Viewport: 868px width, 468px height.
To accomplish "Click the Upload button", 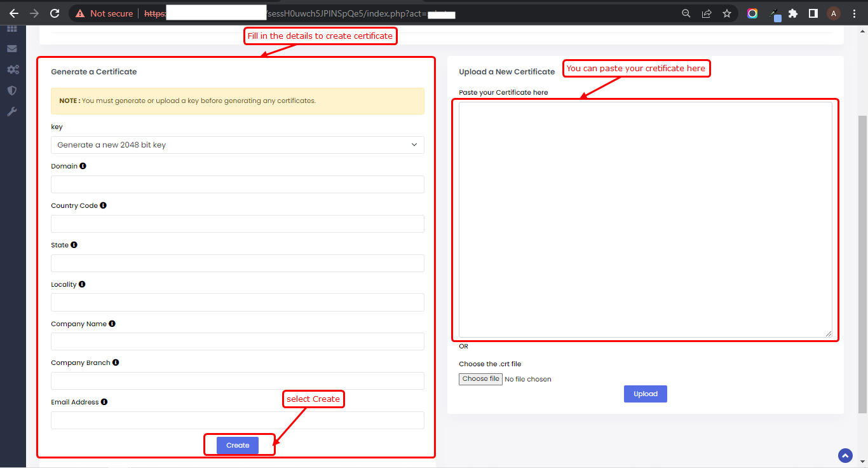I will (645, 394).
